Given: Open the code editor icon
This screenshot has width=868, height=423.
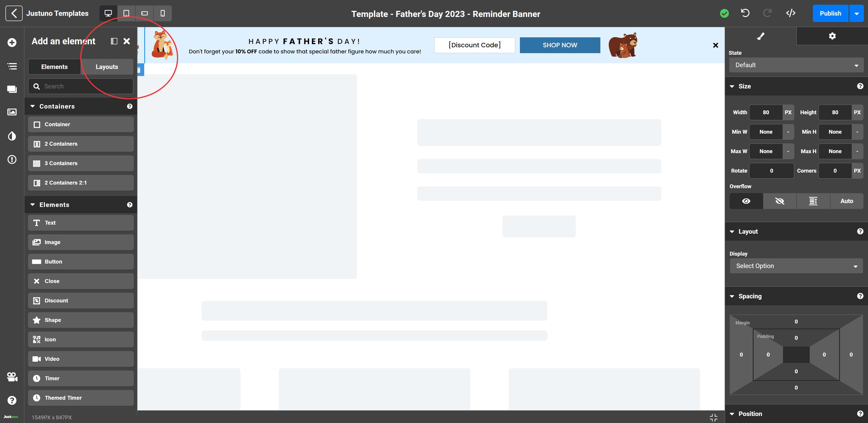Looking at the screenshot, I should [x=790, y=13].
